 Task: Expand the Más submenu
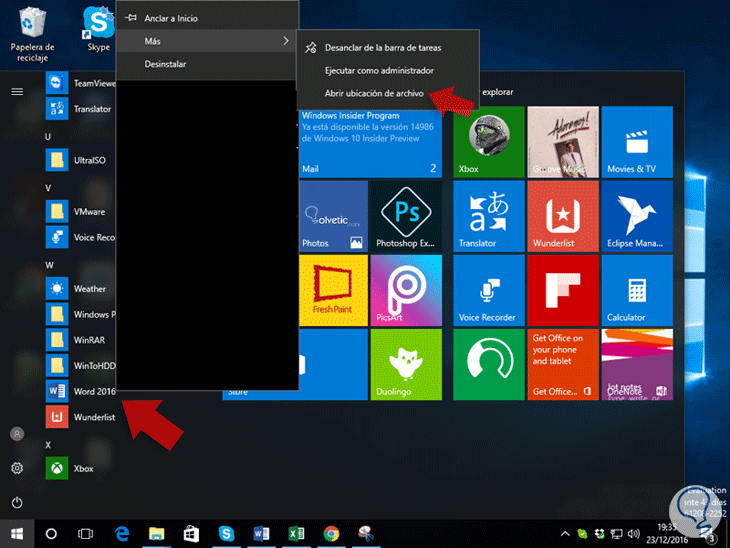(x=207, y=41)
